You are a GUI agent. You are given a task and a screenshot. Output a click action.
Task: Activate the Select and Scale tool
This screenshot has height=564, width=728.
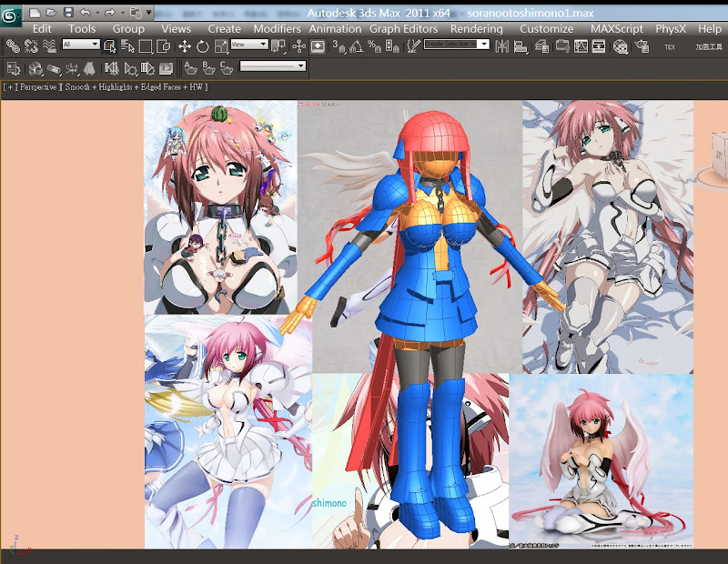point(221,46)
